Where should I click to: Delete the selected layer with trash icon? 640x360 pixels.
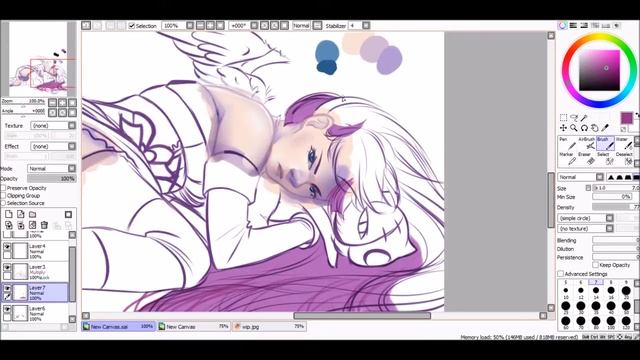[x=44, y=225]
